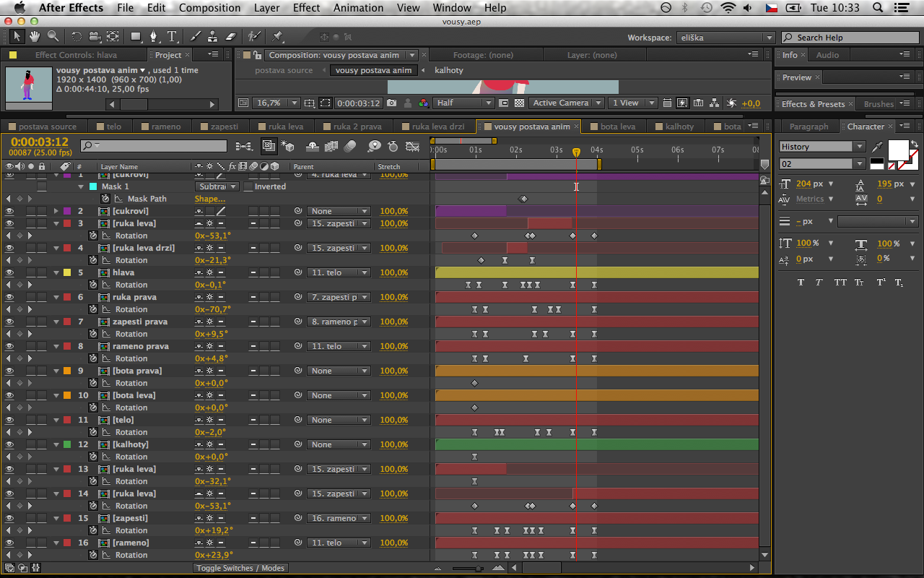924x578 pixels.
Task: Open the composition mini-flowchart in timeline
Action: tap(245, 147)
